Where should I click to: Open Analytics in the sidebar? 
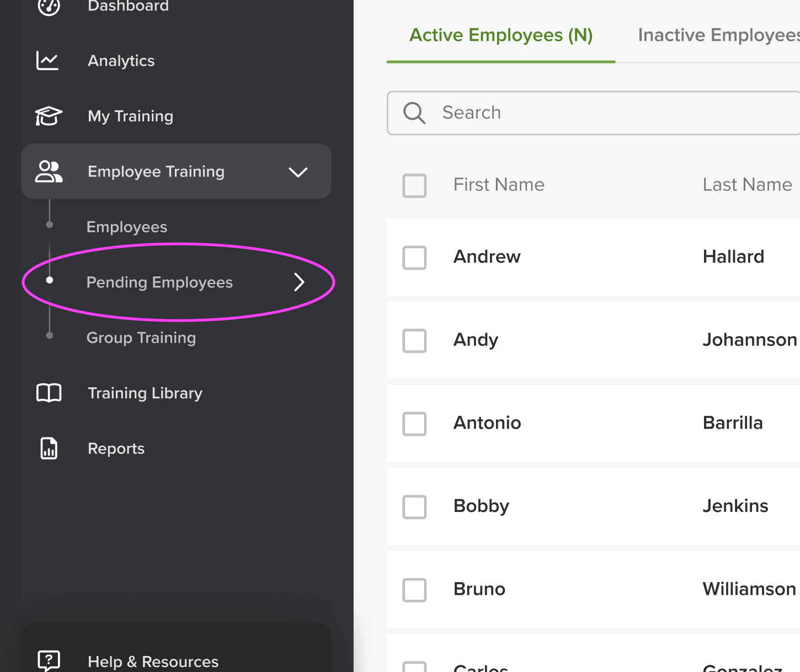tap(121, 61)
